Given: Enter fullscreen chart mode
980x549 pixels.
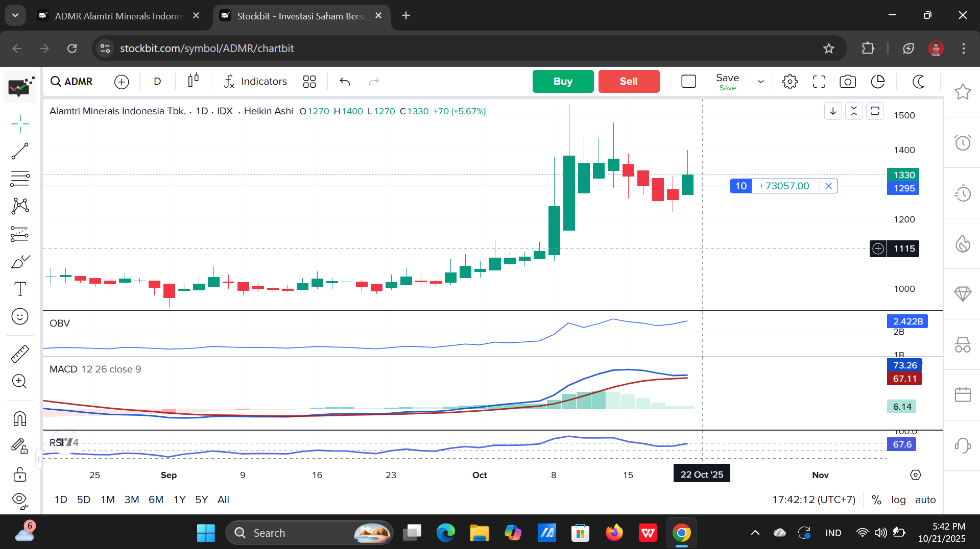Looking at the screenshot, I should click(x=819, y=82).
